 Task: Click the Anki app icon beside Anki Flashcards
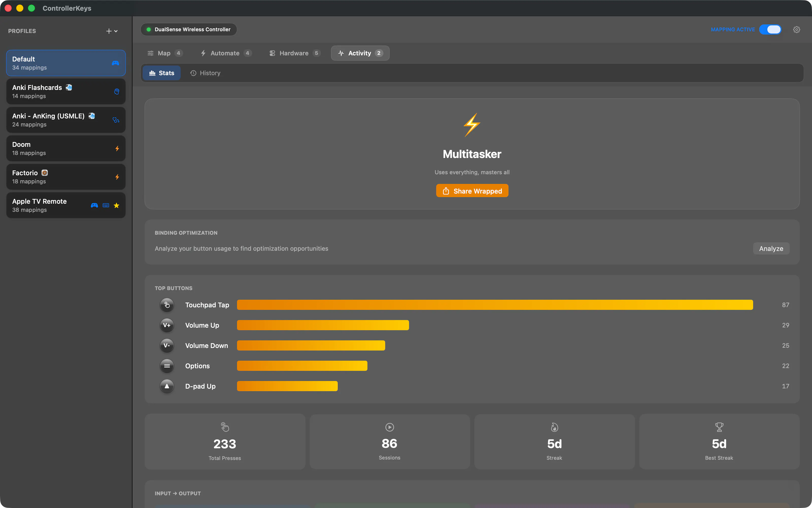click(x=69, y=87)
